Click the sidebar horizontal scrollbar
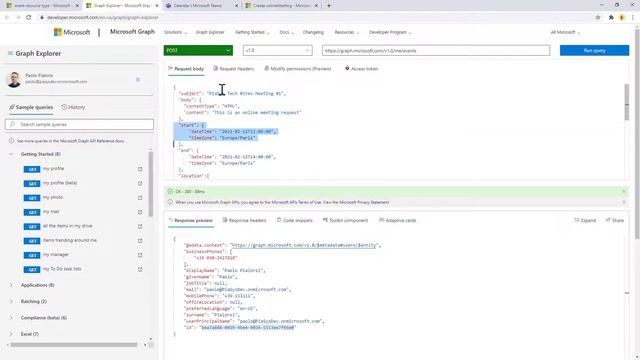 tap(74, 345)
